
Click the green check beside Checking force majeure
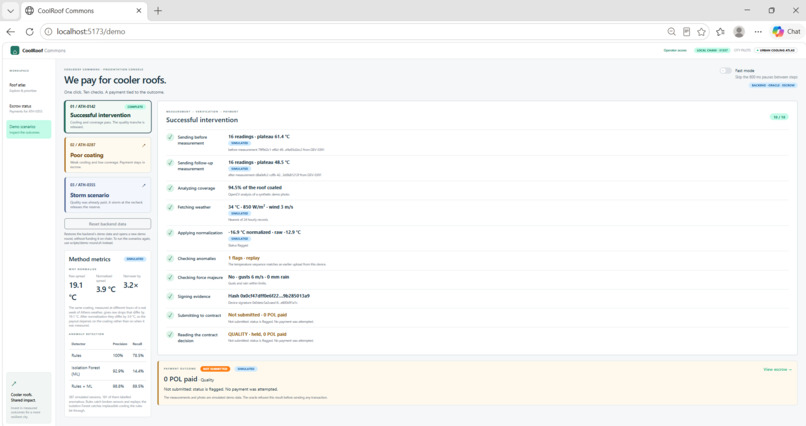[x=170, y=277]
